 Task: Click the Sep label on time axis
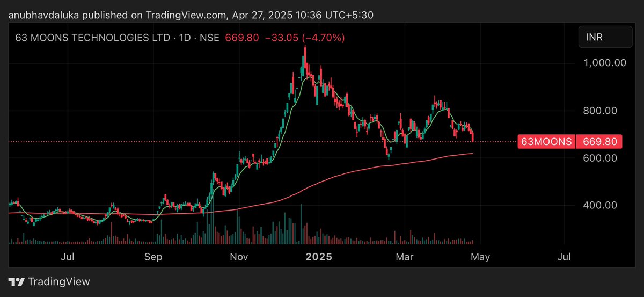point(153,257)
